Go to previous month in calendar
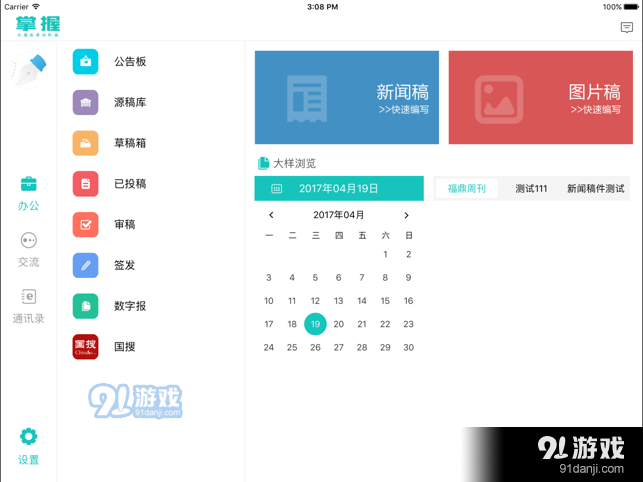The width and height of the screenshot is (643, 482). click(271, 215)
